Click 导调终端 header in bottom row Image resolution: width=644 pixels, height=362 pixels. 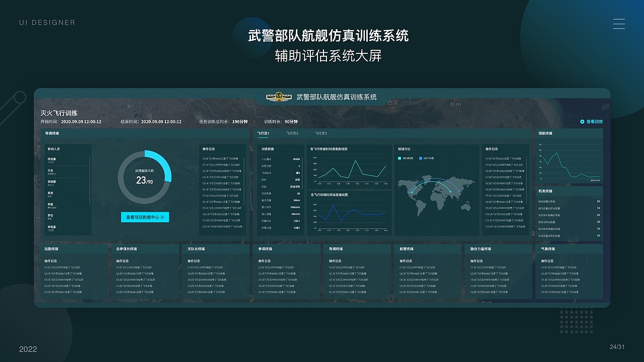[358, 249]
